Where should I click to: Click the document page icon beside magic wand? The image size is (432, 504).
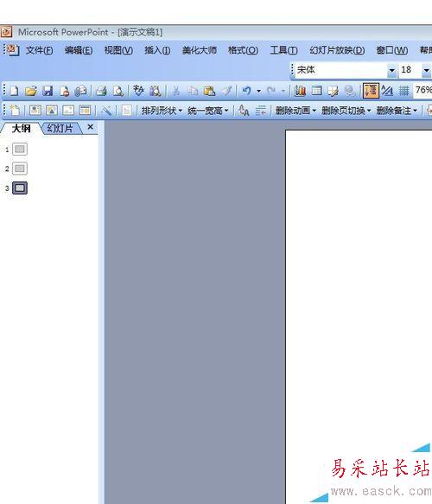click(x=126, y=111)
